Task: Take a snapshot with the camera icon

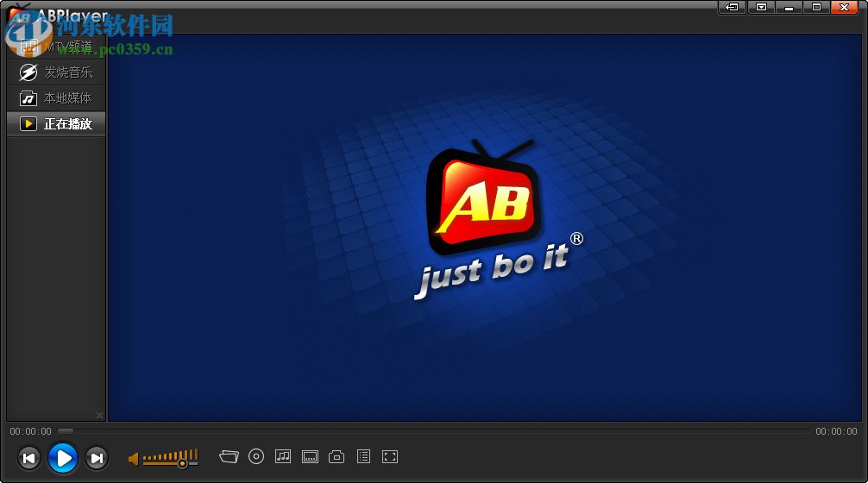Action: tap(337, 457)
